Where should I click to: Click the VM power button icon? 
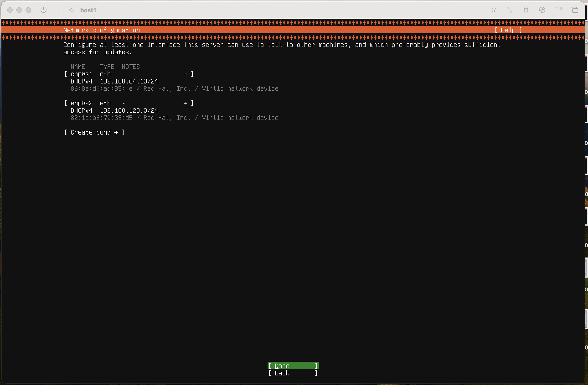[44, 10]
